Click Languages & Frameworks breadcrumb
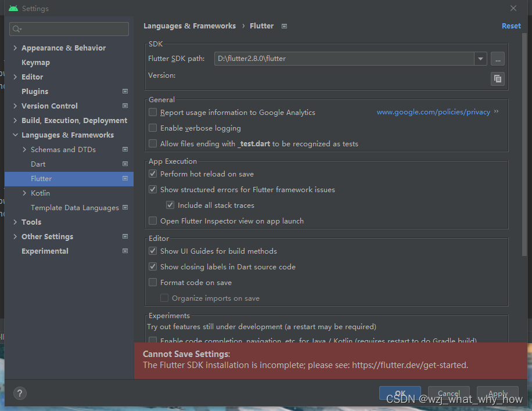 189,26
